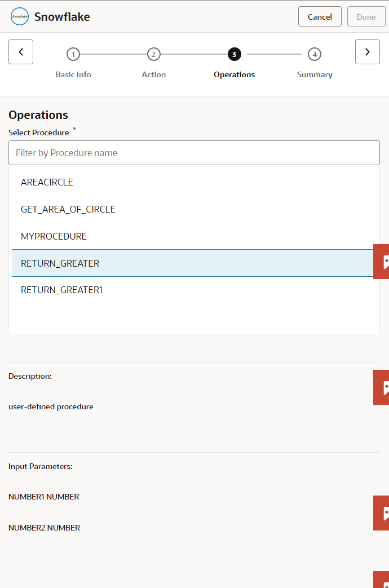The image size is (389, 588).
Task: Select the AREACIRCLE procedure
Action: 47,182
